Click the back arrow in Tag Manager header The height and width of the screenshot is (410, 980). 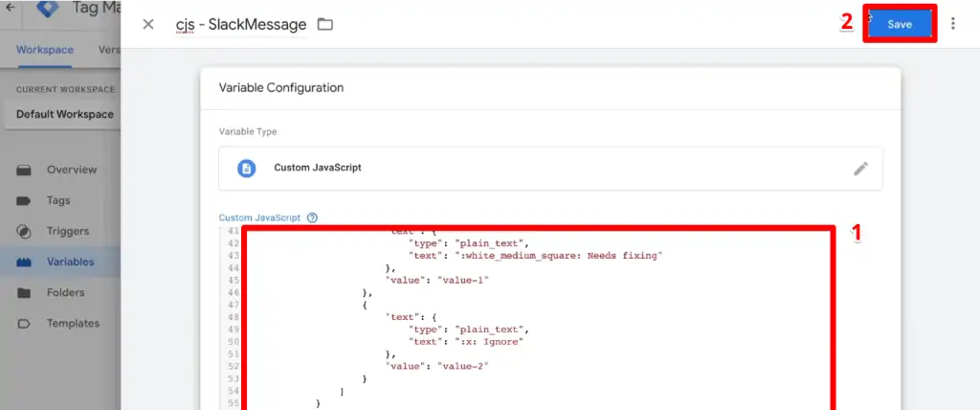point(11,8)
